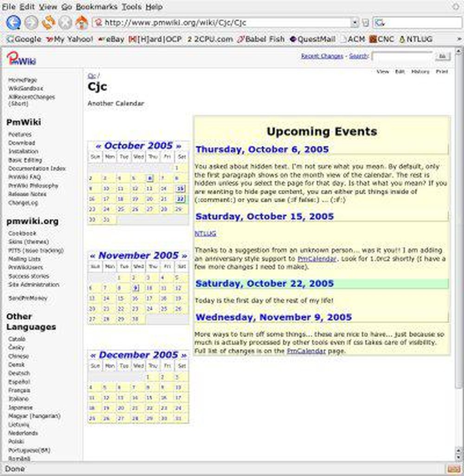
Task: Click next arrow beside December 2005
Action: 184,355
